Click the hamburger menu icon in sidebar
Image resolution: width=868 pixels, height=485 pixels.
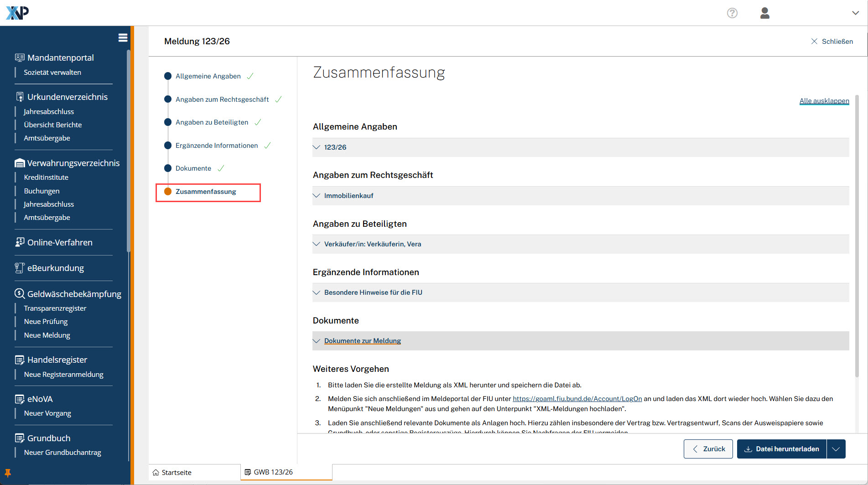coord(123,38)
